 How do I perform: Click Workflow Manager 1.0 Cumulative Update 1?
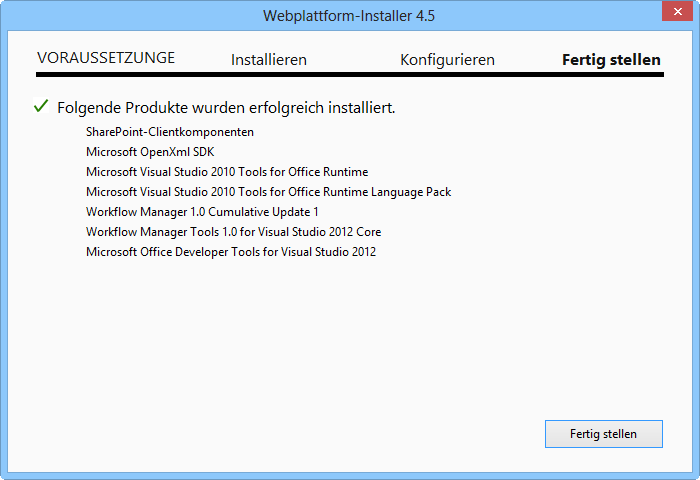pos(202,212)
